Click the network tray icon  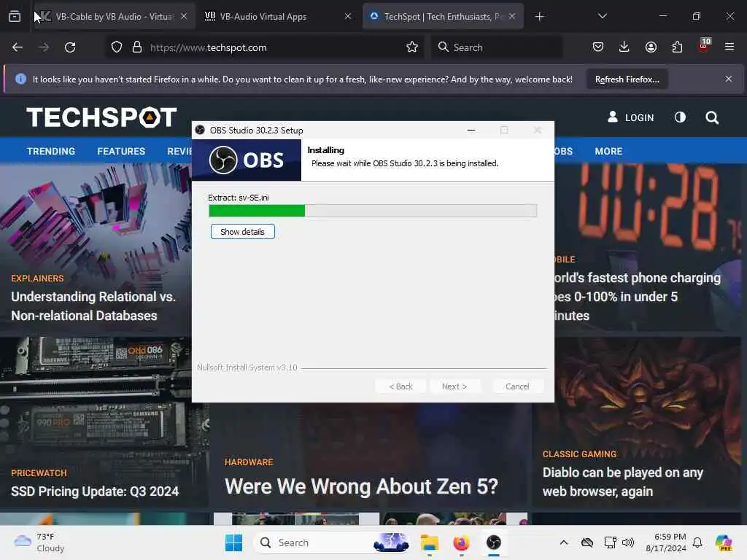pos(611,542)
